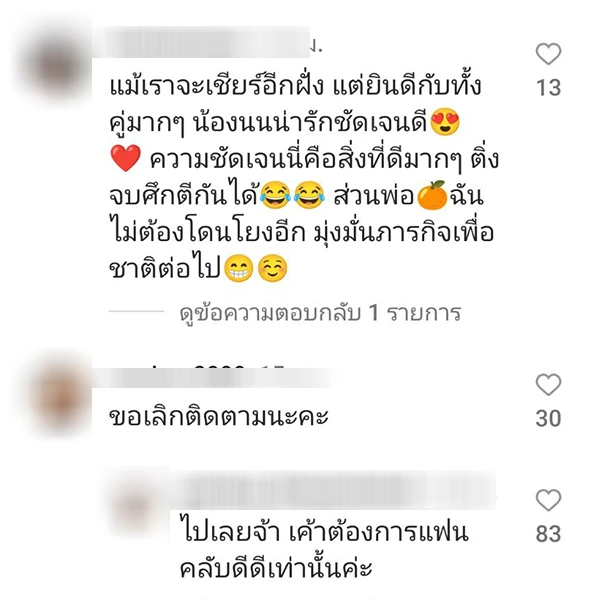Click the blurred username above ขอเลิกติดตามนะคะ
The height and width of the screenshot is (600, 599).
point(212,377)
